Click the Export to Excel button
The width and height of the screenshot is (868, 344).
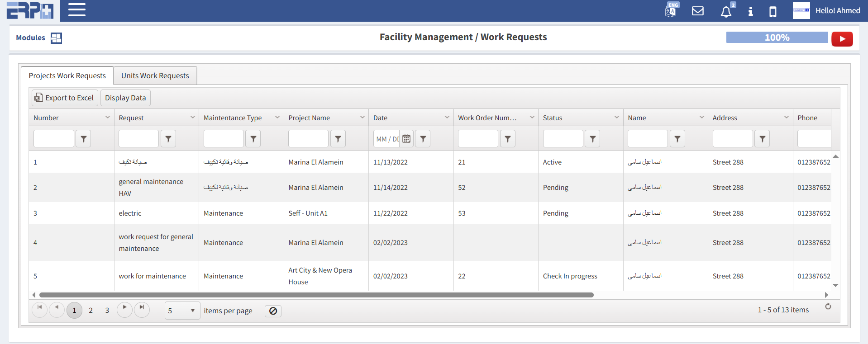(x=65, y=98)
